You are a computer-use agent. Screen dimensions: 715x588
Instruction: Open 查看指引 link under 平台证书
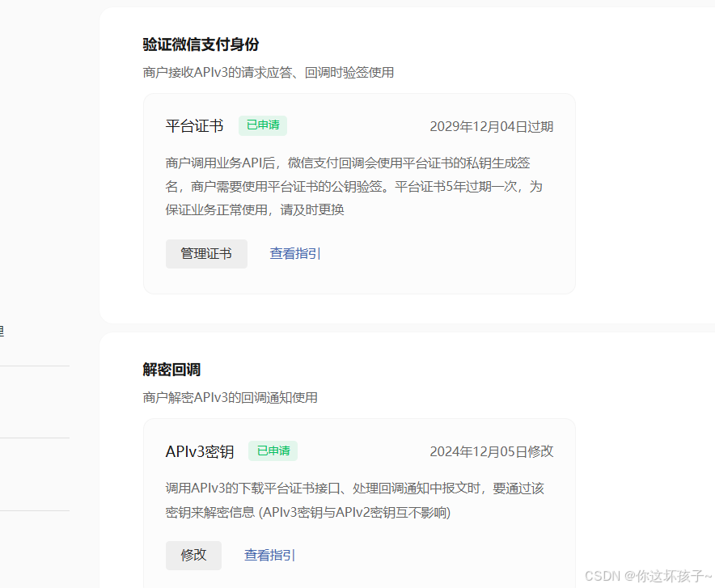(295, 253)
